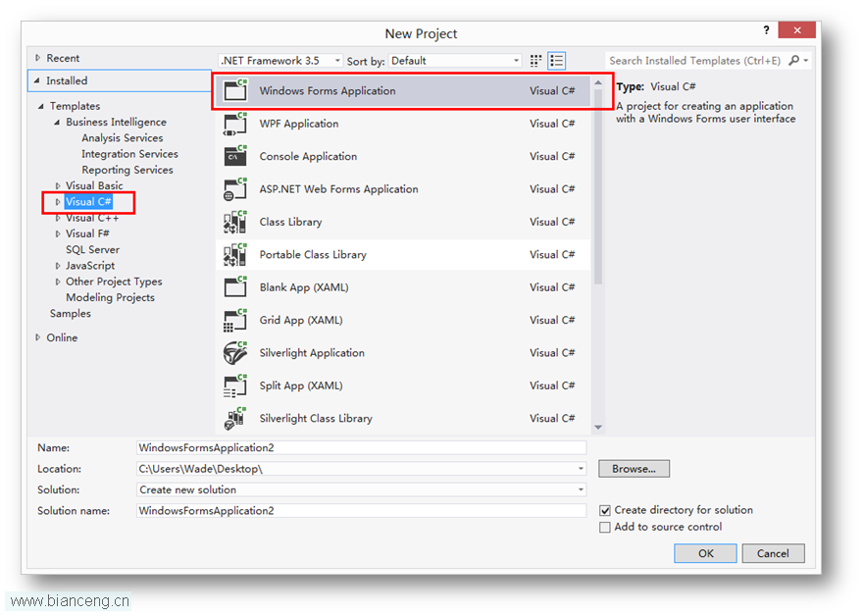
Task: Click the Silverlight Application icon
Action: (235, 352)
